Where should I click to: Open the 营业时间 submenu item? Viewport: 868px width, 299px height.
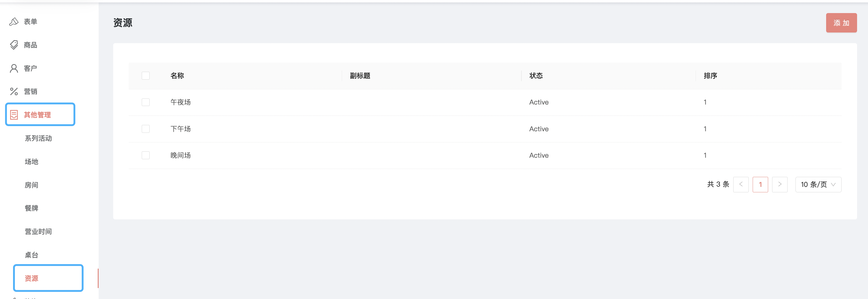point(39,232)
